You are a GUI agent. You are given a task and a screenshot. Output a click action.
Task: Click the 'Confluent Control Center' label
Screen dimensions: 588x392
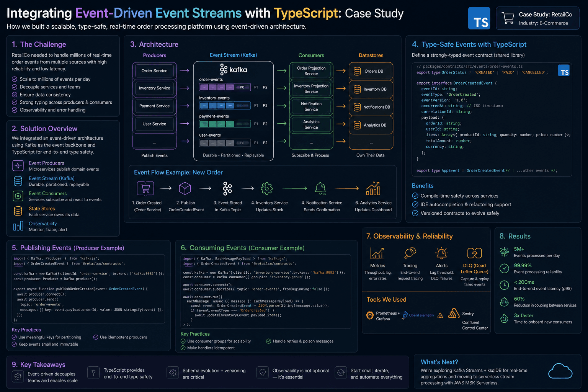point(475,325)
